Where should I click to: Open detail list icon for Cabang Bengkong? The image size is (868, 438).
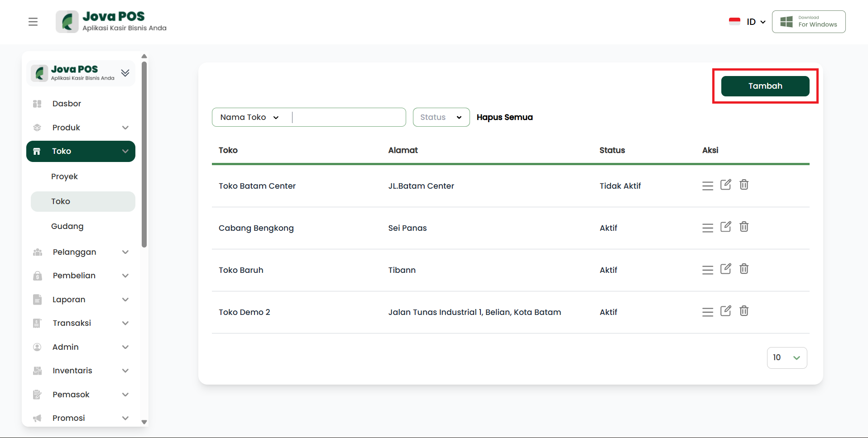tap(707, 228)
